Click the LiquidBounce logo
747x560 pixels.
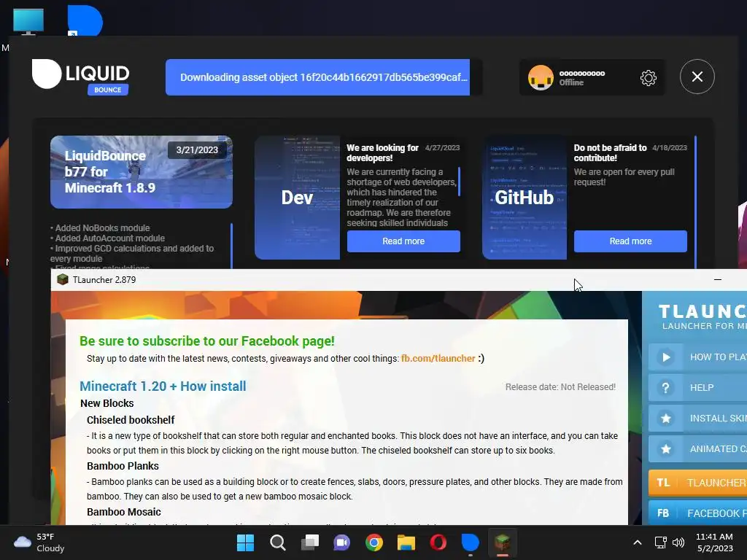pyautogui.click(x=80, y=76)
